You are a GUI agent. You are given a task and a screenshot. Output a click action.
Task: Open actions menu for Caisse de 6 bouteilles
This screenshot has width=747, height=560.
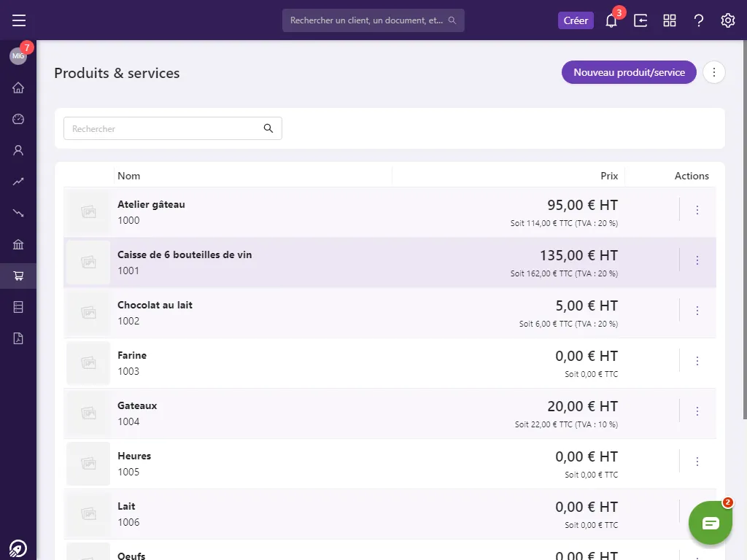[697, 260]
